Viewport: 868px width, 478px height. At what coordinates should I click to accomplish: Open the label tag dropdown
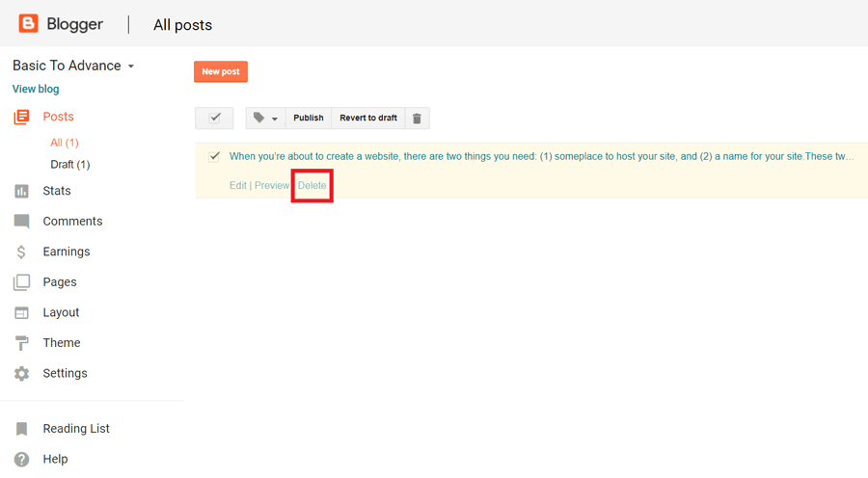click(265, 119)
